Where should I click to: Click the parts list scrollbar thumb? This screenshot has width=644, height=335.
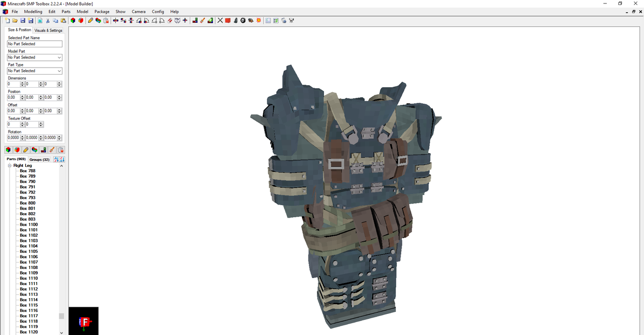[61, 316]
